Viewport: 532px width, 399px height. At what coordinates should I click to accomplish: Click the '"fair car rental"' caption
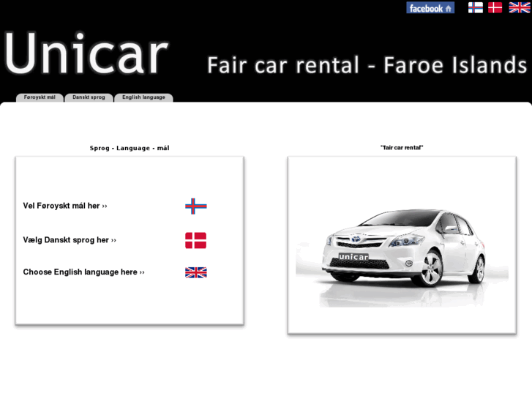[x=402, y=148]
